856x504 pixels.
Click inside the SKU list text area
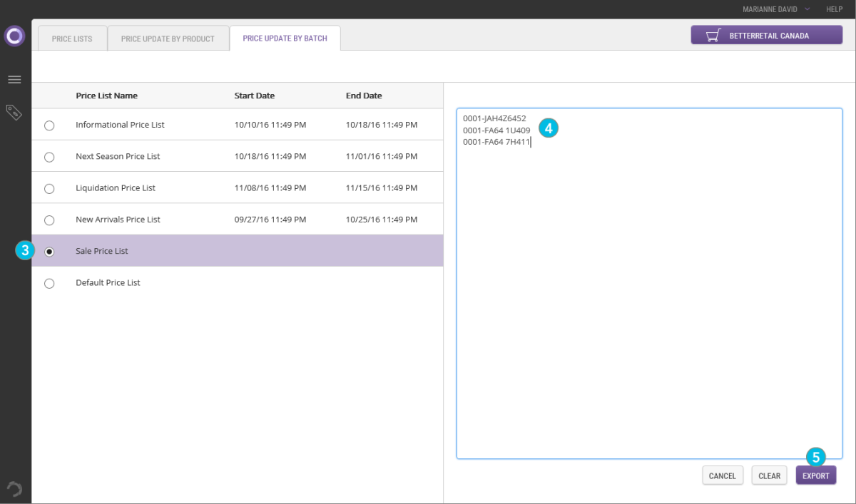(x=649, y=299)
